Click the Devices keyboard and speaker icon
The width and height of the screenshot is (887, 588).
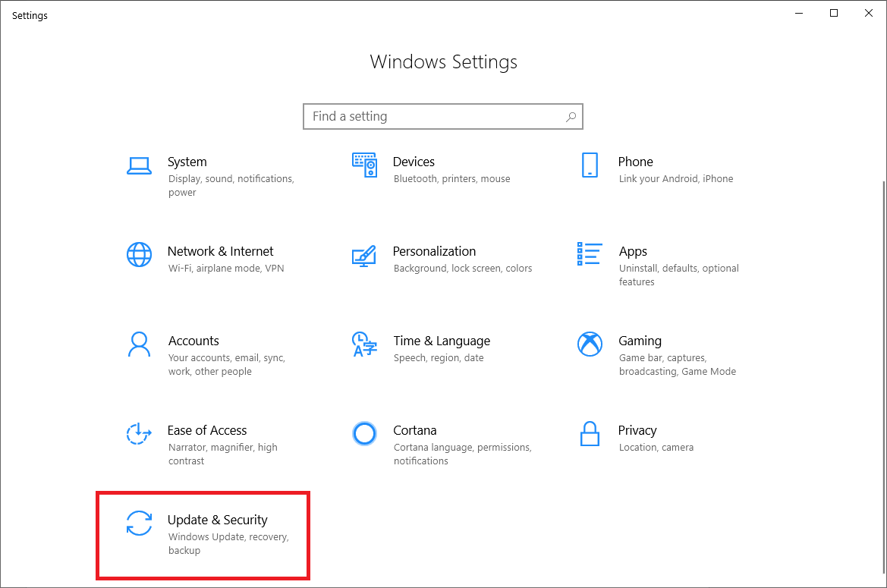pos(364,165)
